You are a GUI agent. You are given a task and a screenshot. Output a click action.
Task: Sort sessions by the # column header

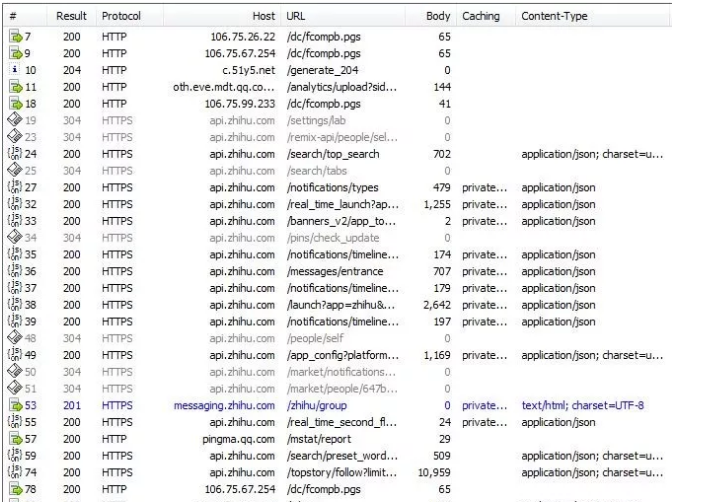25,16
